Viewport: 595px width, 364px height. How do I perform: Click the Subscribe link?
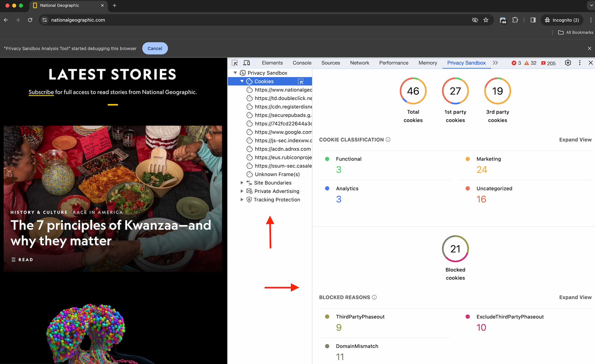pos(41,92)
